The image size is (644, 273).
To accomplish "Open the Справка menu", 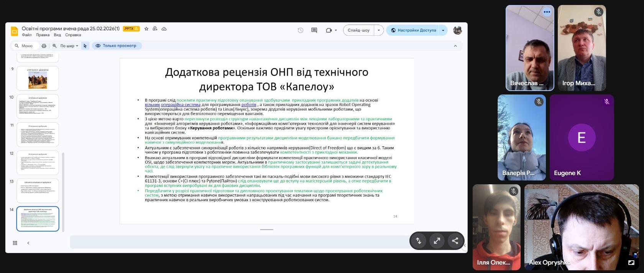I will tap(73, 35).
